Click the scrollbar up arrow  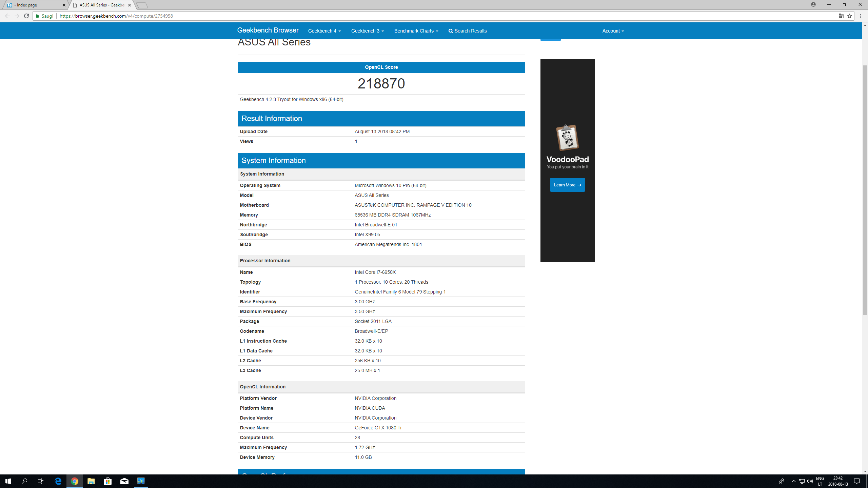(x=865, y=25)
